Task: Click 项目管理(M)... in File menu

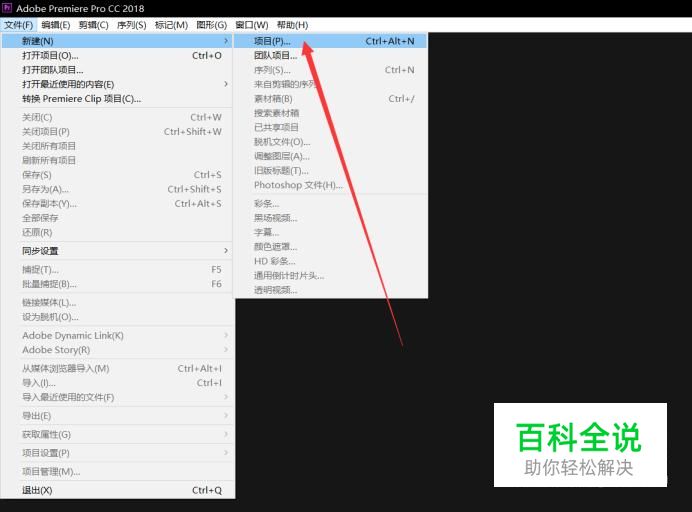Action: click(x=117, y=472)
